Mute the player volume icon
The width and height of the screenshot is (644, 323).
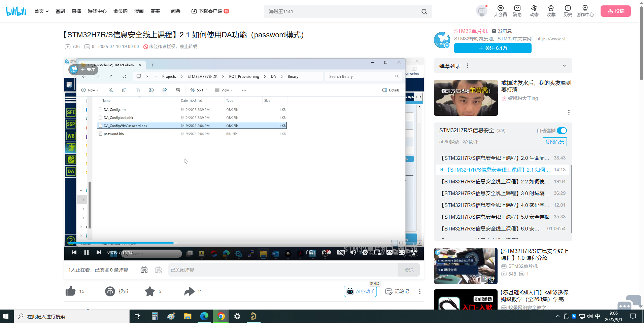pos(353,252)
